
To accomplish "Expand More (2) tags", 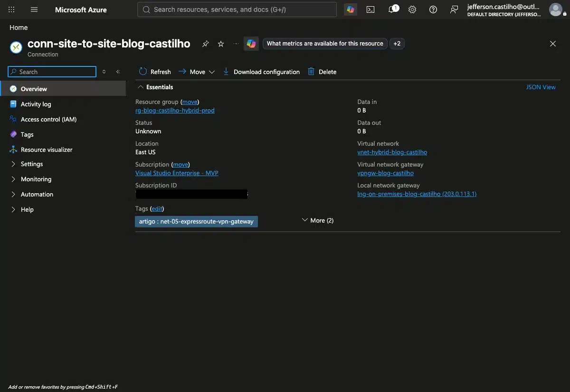I will pyautogui.click(x=318, y=220).
